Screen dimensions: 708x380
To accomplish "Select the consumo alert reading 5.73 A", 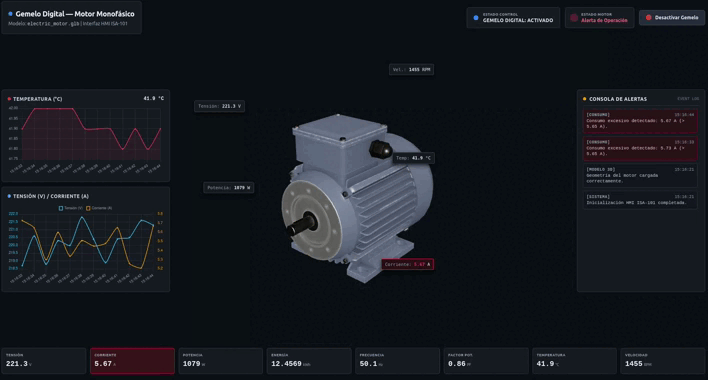I will (x=640, y=148).
